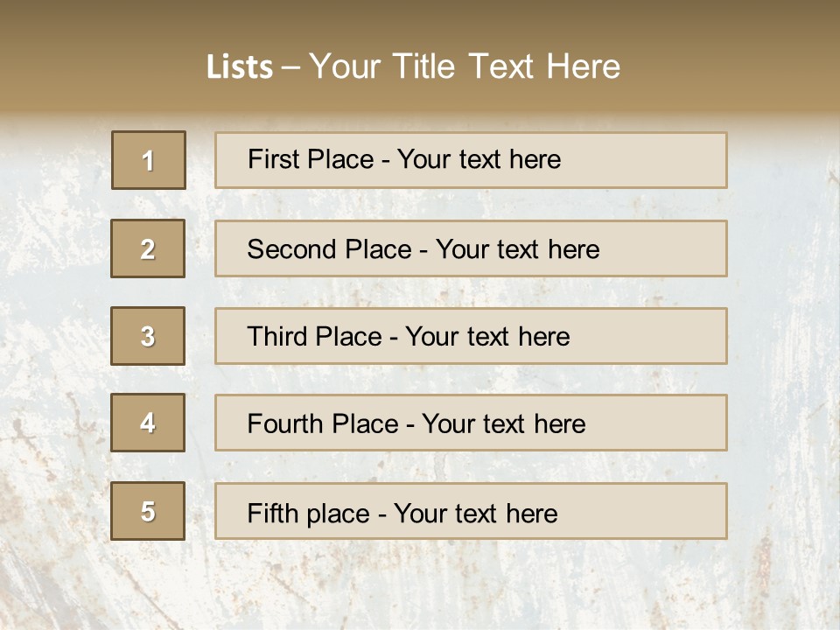The height and width of the screenshot is (630, 840).
Task: Select the number 2 box
Action: [148, 248]
